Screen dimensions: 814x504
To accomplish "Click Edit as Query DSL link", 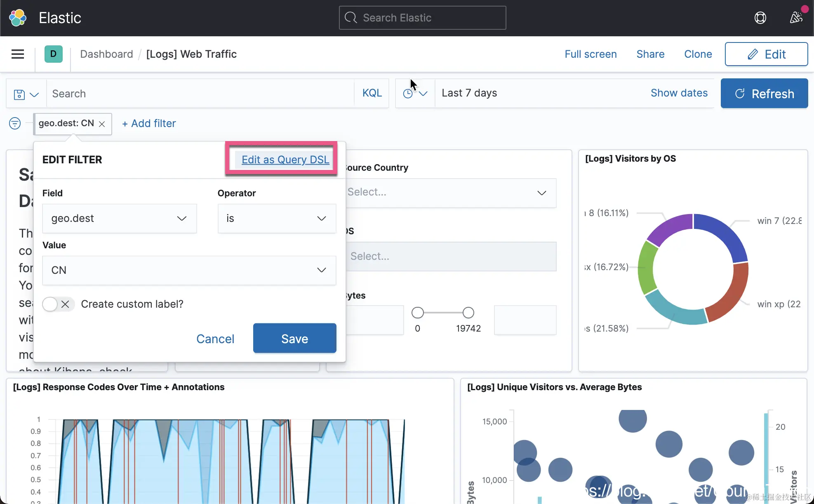I will coord(285,160).
